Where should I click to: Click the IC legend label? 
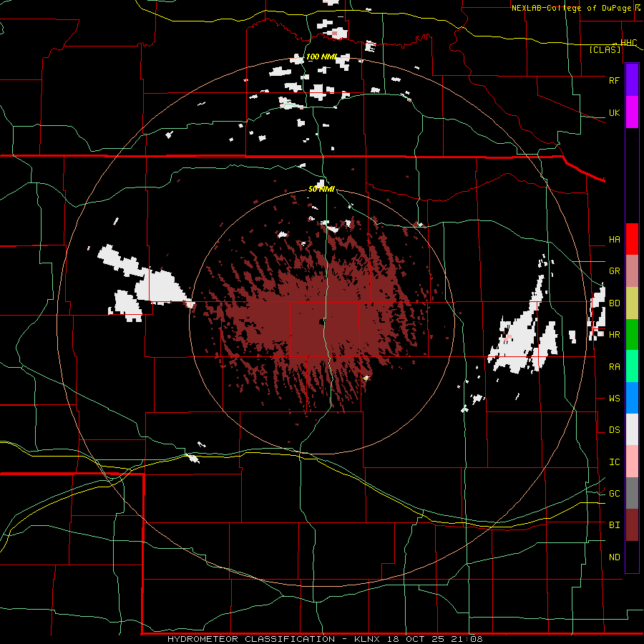[x=615, y=462]
